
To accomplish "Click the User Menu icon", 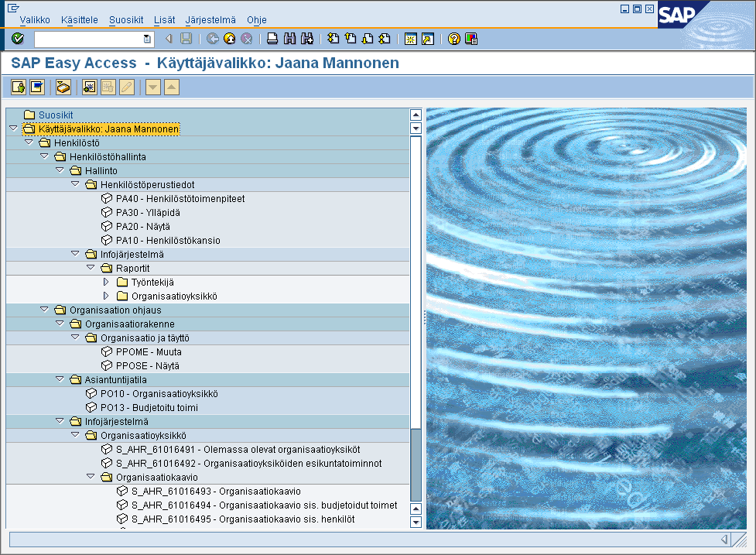I will tap(19, 87).
